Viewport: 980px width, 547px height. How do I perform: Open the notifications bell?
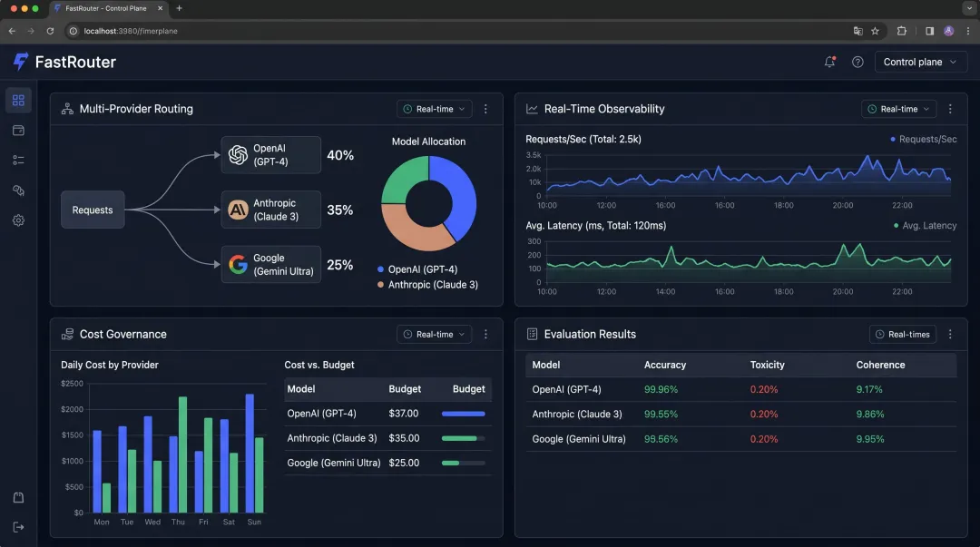tap(829, 62)
